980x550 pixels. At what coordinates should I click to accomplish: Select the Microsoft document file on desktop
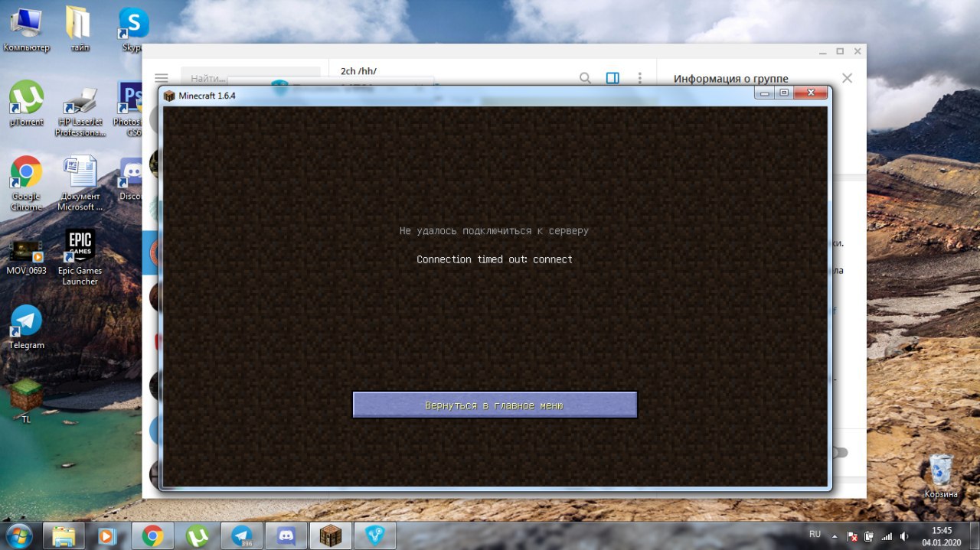coord(80,184)
